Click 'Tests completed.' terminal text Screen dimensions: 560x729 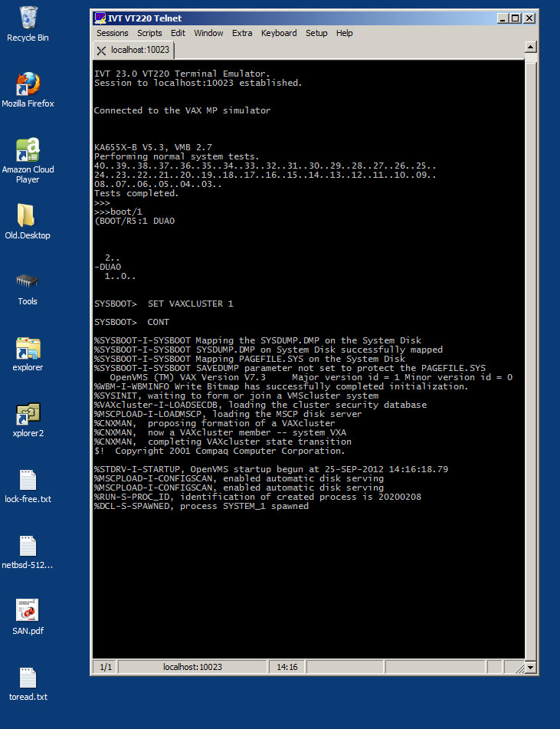[x=136, y=193]
